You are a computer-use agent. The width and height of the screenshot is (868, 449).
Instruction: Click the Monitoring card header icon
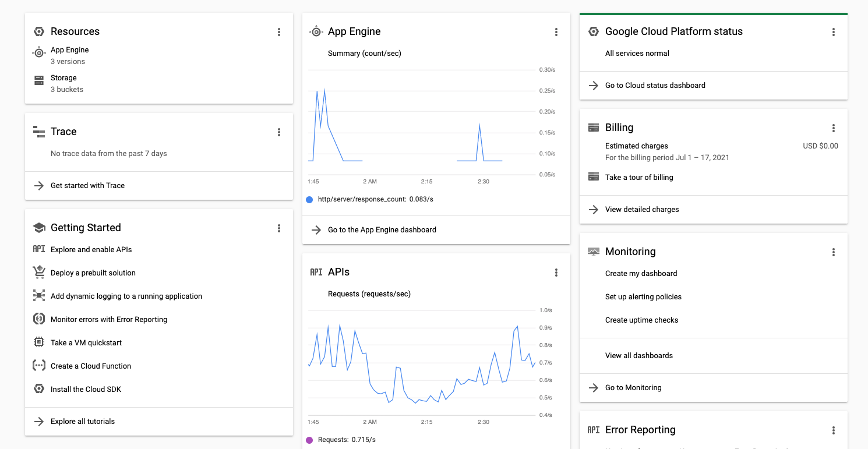click(594, 252)
